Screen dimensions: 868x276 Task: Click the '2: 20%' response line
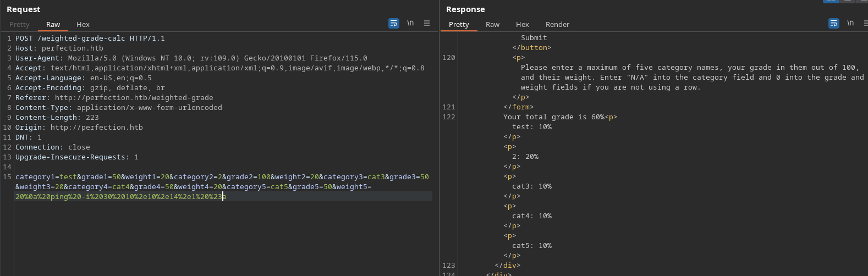[x=525, y=156]
